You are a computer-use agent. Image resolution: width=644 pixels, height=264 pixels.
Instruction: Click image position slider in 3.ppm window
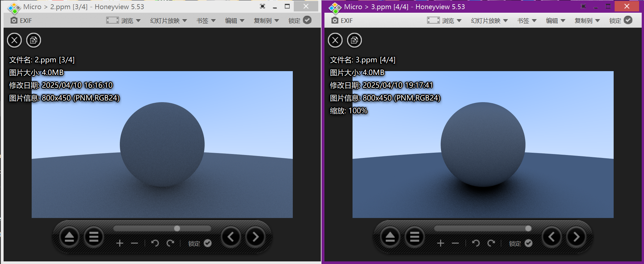(x=483, y=228)
